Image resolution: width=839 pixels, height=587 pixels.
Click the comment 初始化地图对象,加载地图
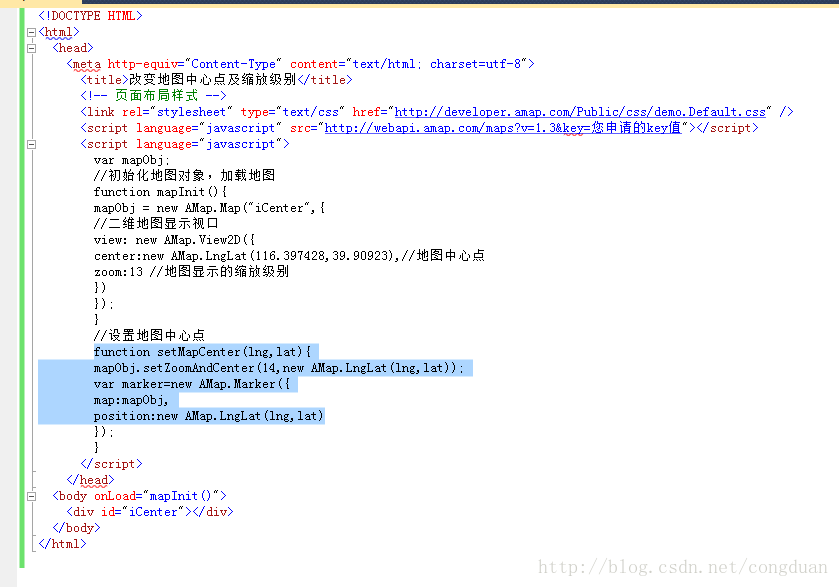tap(185, 176)
